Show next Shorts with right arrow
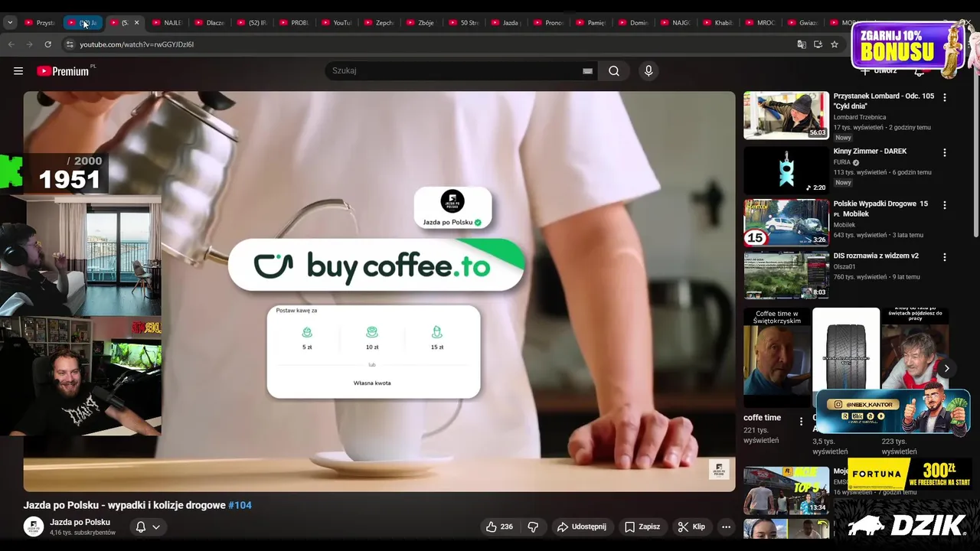Screen dimensions: 980x551 pyautogui.click(x=946, y=368)
